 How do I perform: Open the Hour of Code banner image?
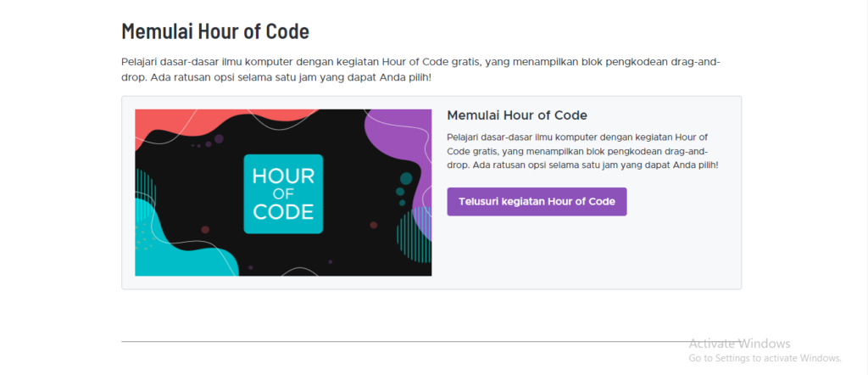point(283,193)
